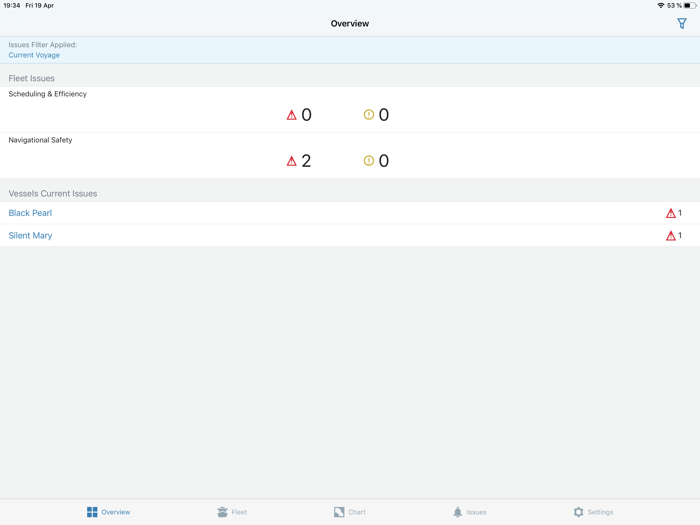Tap the Issues bell icon
The height and width of the screenshot is (525, 700).
(458, 512)
